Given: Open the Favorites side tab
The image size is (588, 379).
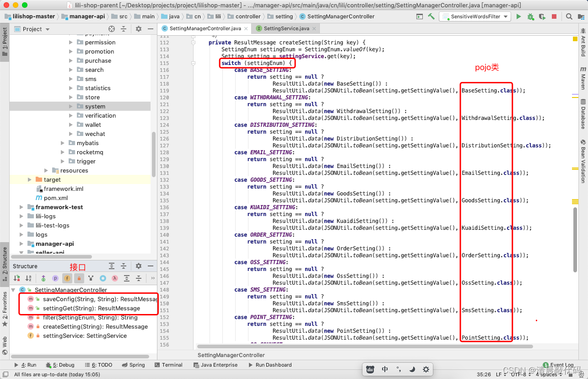Looking at the screenshot, I should (5, 309).
